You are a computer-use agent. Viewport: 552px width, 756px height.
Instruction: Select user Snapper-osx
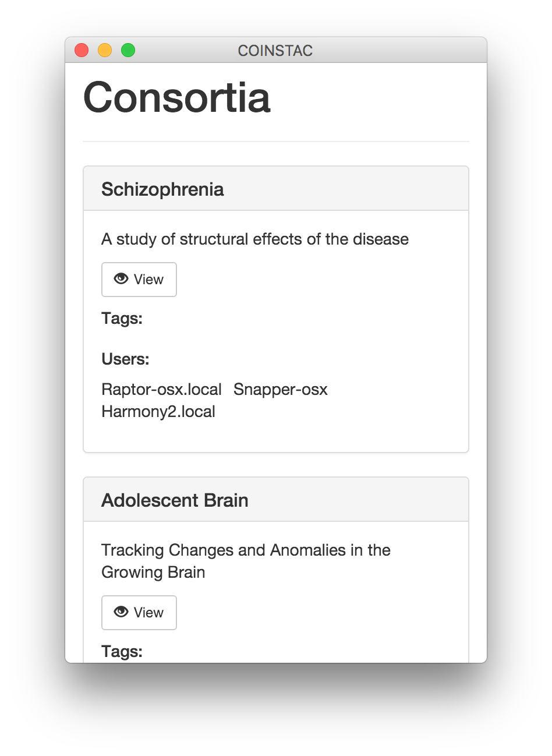pyautogui.click(x=280, y=389)
